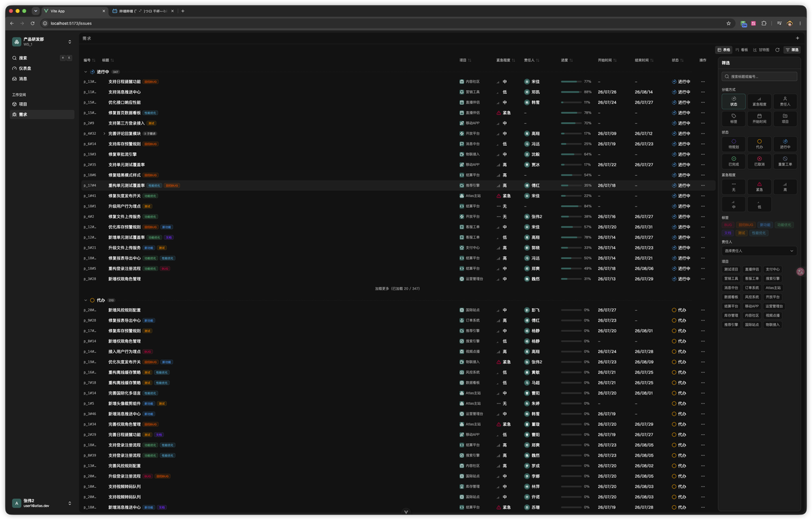Click the refresh icon next to 甘特图
Viewport: 812px width, 520px height.
pyautogui.click(x=777, y=50)
